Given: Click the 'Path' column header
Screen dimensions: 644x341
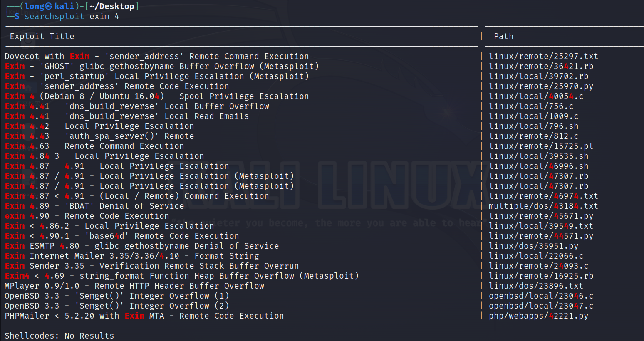Looking at the screenshot, I should [504, 36].
